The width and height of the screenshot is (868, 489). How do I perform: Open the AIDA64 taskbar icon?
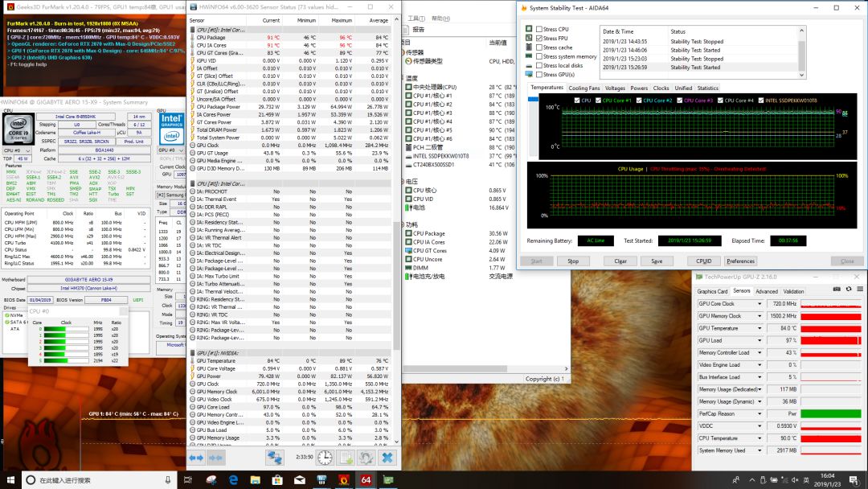coord(366,480)
